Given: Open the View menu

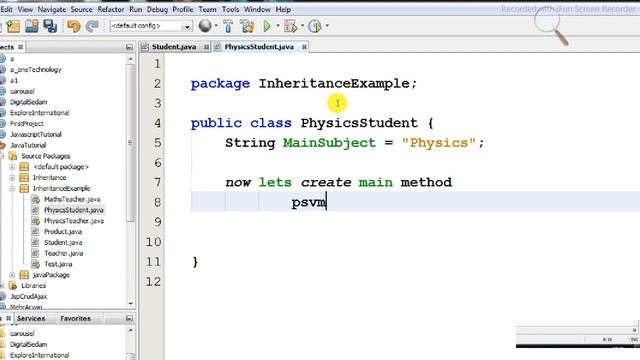Looking at the screenshot, I should [x=25, y=9].
